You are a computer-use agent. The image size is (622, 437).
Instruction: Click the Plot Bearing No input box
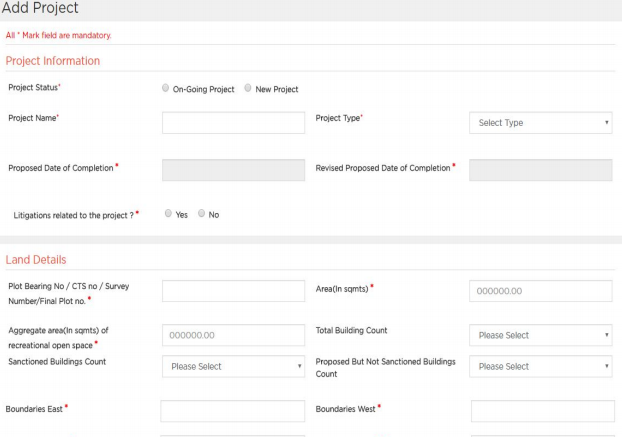[233, 291]
